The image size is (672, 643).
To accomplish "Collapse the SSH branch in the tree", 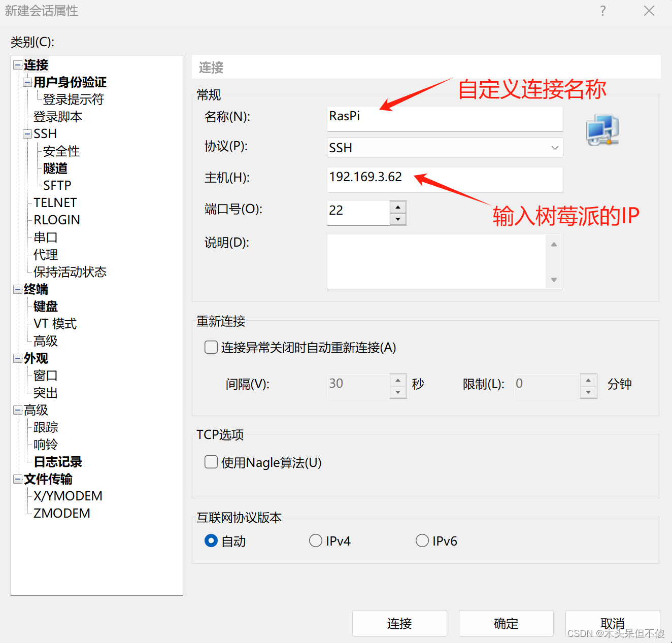I will pos(27,133).
